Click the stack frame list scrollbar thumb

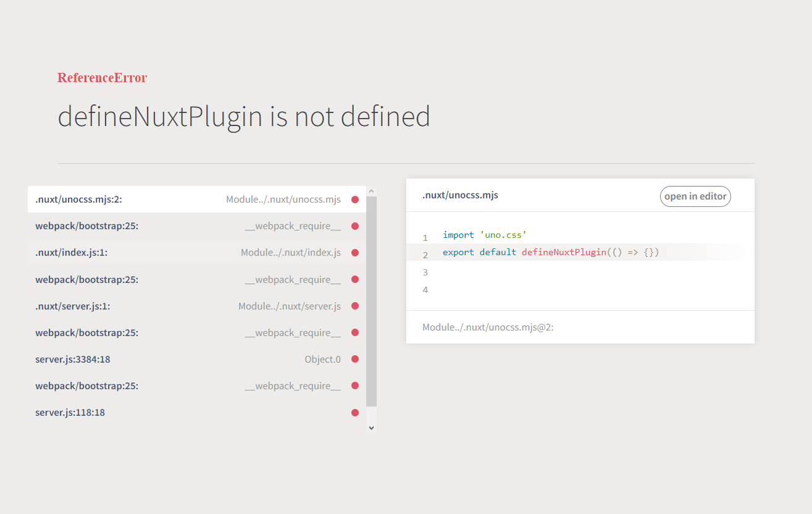tap(371, 301)
